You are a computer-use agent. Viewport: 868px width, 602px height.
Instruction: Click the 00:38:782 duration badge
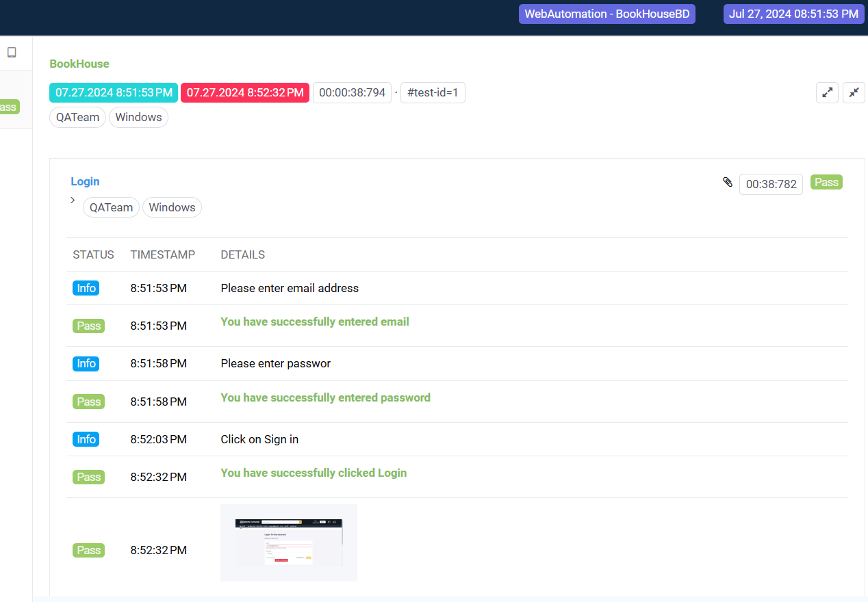771,184
